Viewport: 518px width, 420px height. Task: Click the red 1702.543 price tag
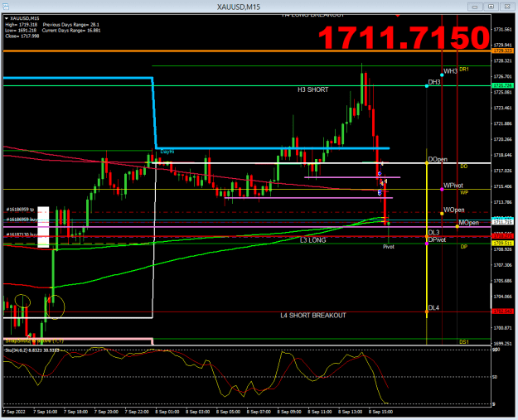tap(502, 311)
